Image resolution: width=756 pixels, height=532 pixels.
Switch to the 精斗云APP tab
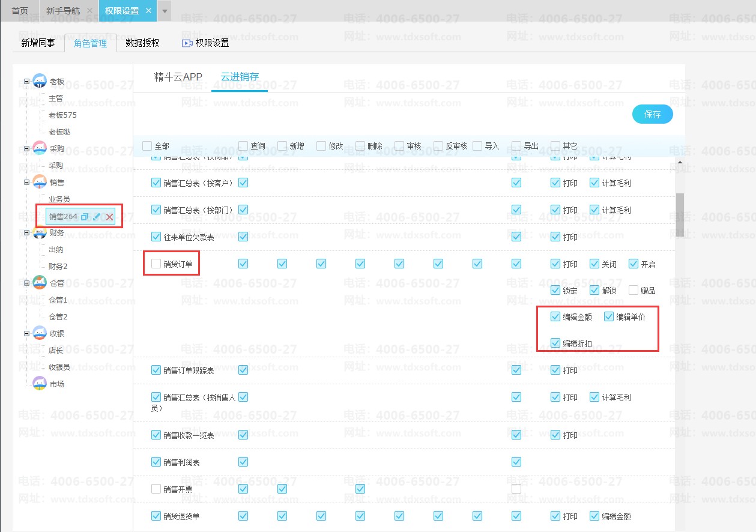click(x=178, y=77)
